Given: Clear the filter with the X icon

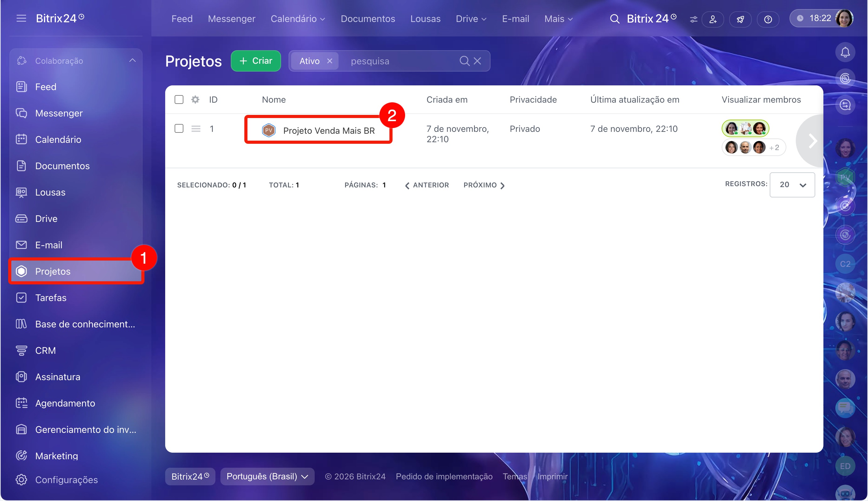Looking at the screenshot, I should pos(477,61).
